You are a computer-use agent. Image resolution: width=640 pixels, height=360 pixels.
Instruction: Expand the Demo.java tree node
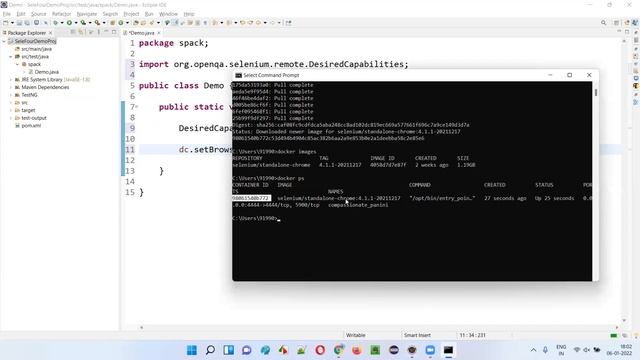[24, 72]
